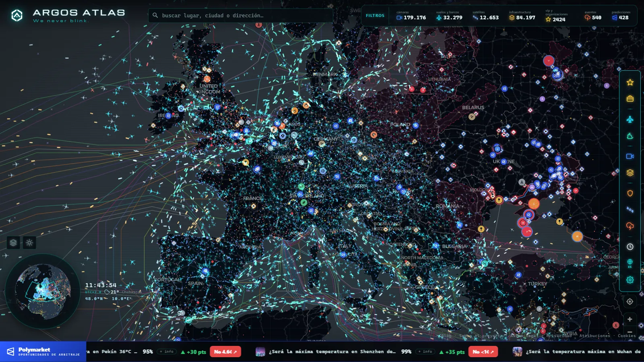Select vip y organizaciones 2424 filter

[556, 16]
